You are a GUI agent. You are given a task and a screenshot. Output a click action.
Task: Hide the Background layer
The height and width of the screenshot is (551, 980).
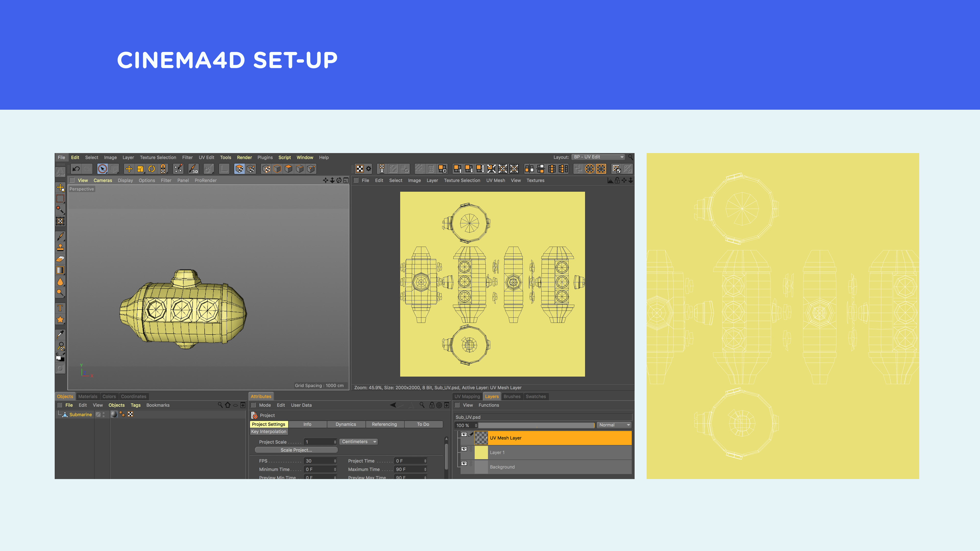coord(464,464)
